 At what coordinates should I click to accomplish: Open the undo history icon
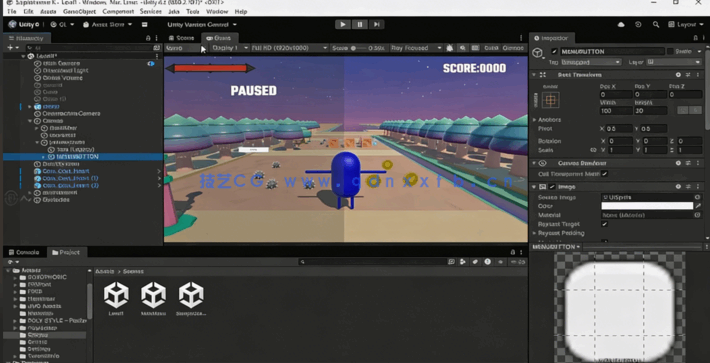(638, 24)
